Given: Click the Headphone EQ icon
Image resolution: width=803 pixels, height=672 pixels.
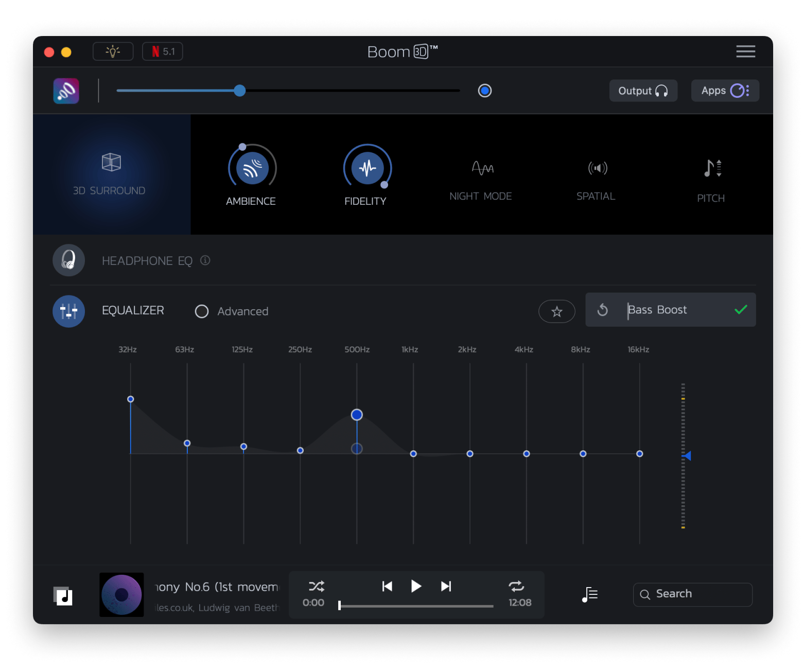Looking at the screenshot, I should [x=68, y=260].
